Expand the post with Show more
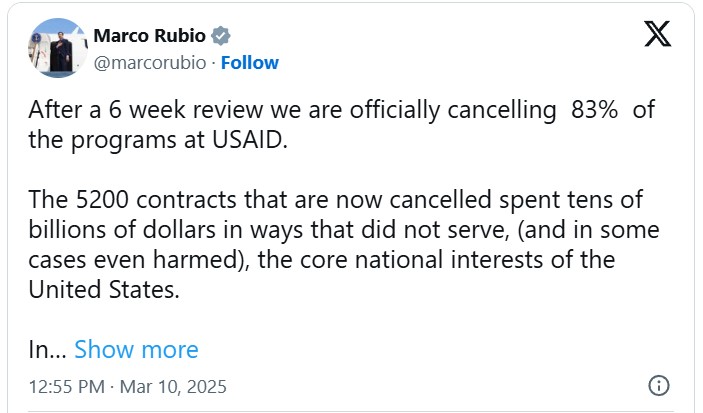703x413 pixels. 136,349
